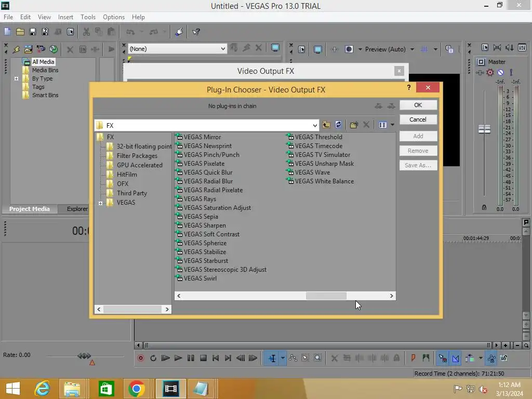Open Google Chrome from the taskbar
532x399 pixels.
[x=137, y=389]
